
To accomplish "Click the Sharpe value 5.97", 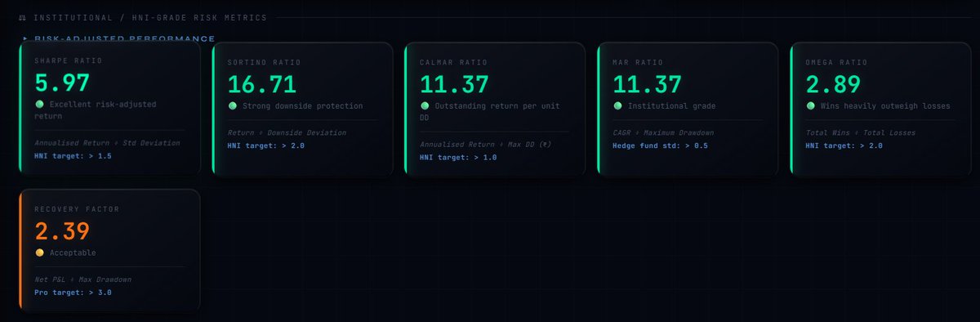I will tap(62, 83).
